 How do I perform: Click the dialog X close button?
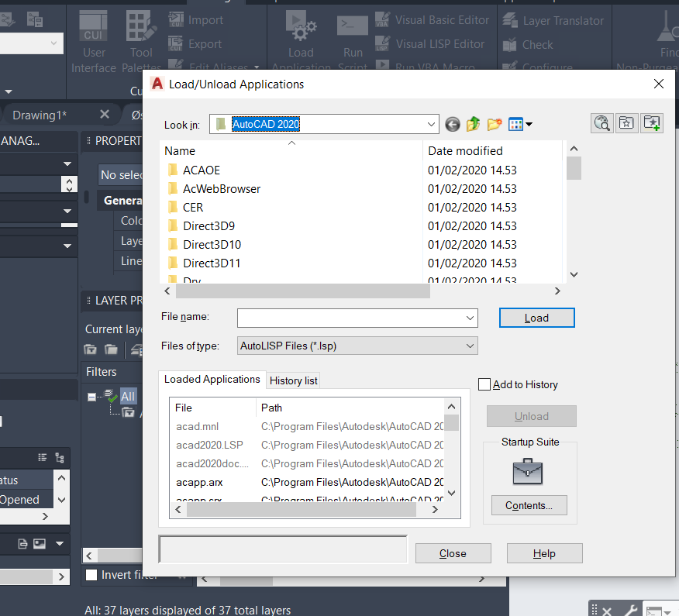pos(658,84)
